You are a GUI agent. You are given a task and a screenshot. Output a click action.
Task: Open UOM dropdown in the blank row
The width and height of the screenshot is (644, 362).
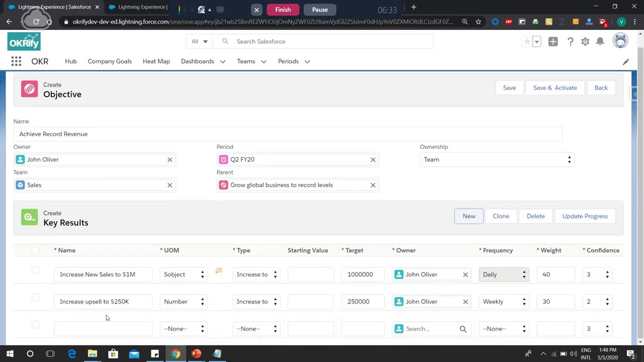tap(184, 329)
